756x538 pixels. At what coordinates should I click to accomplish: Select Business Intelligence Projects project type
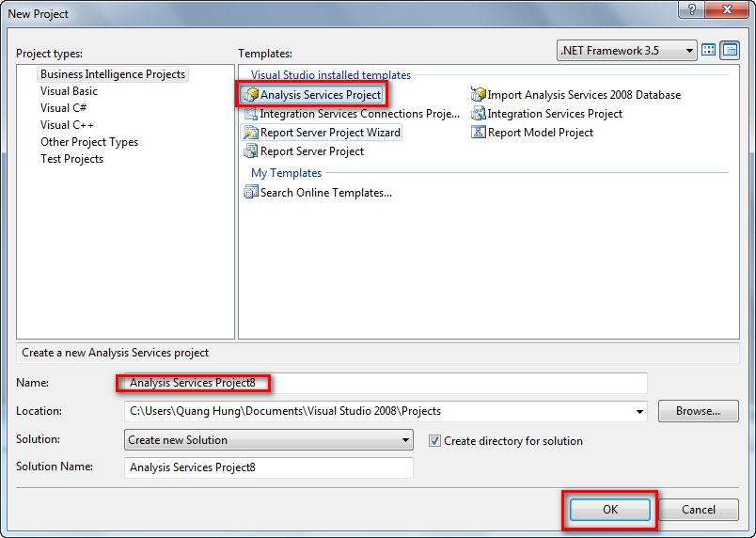pos(113,74)
